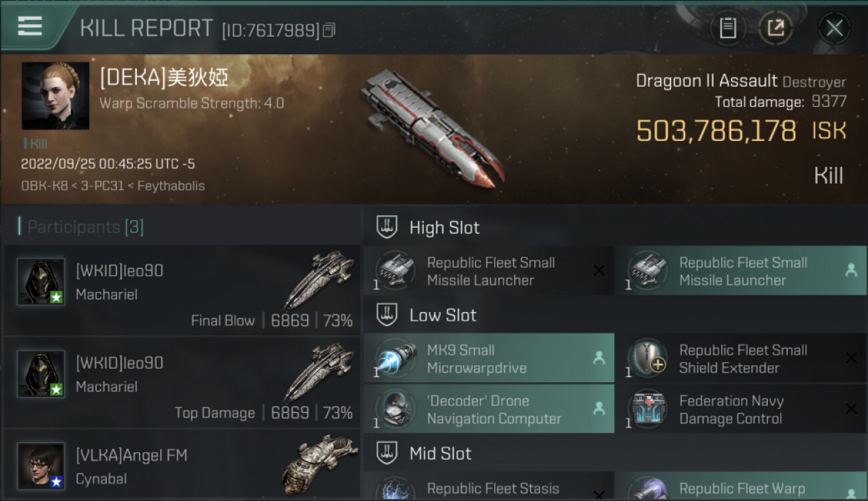
Task: Click the High Slot shield icon
Action: tap(387, 227)
